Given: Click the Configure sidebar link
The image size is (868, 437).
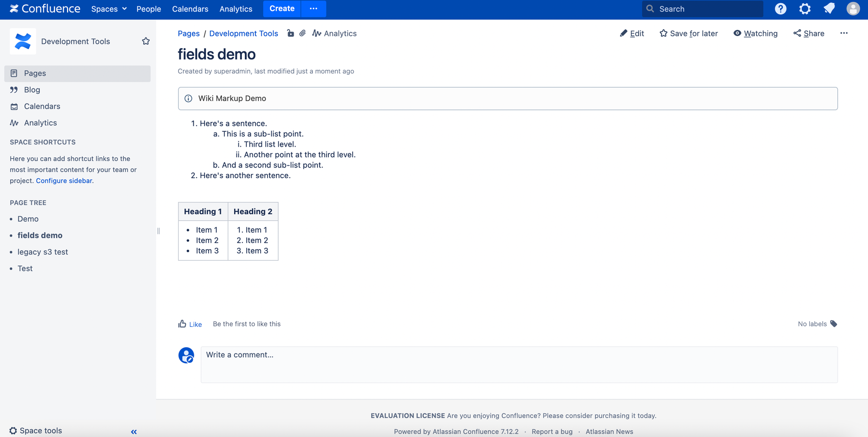Looking at the screenshot, I should point(64,181).
